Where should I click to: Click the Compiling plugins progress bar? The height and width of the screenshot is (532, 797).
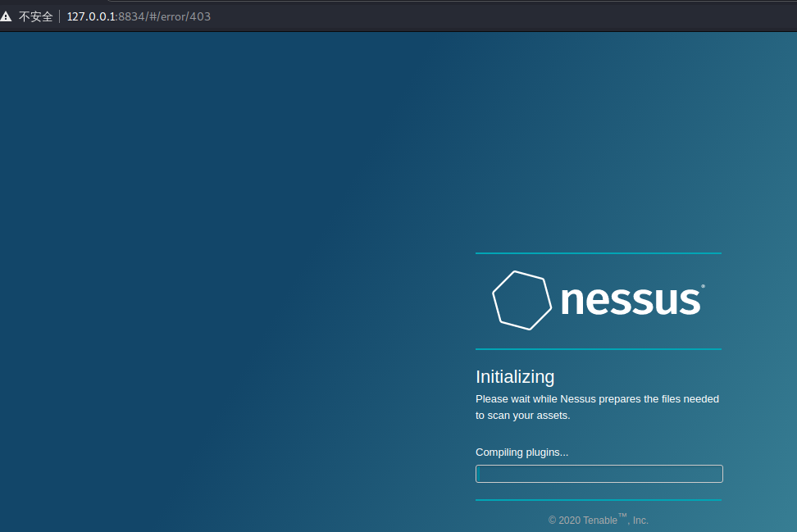[599, 474]
